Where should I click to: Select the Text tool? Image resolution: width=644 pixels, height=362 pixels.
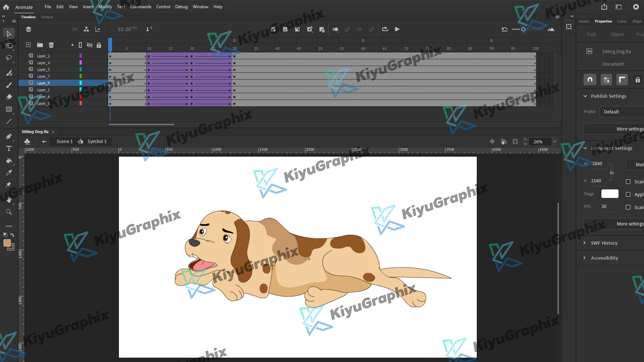tap(9, 149)
